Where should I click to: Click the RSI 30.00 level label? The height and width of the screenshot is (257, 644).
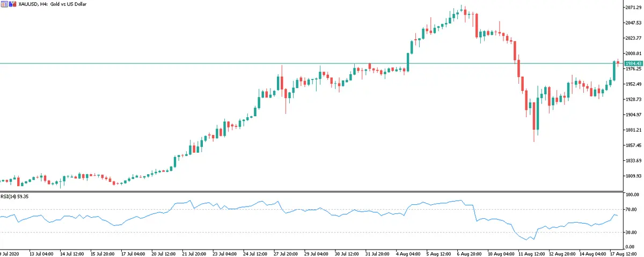point(632,232)
